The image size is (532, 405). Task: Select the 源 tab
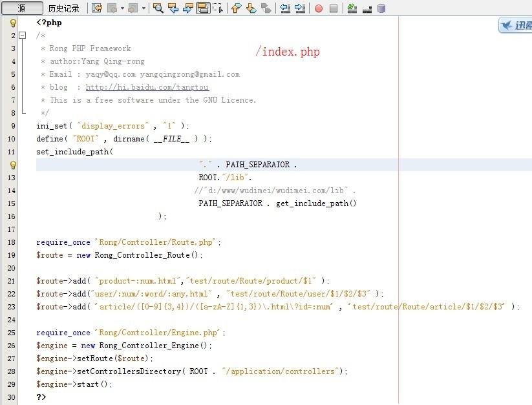pos(23,8)
